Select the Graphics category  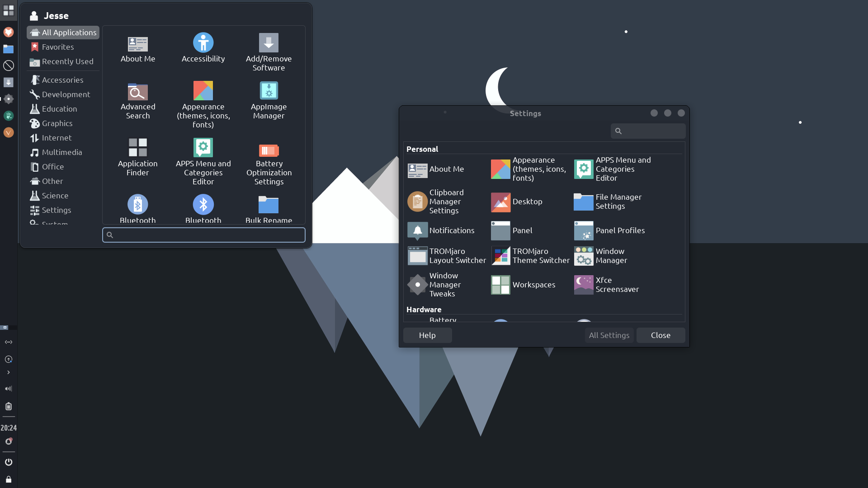click(63, 123)
